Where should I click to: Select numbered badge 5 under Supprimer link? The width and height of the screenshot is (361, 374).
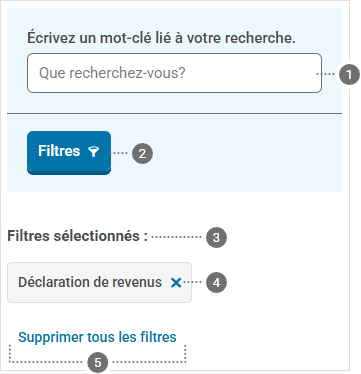[97, 362]
